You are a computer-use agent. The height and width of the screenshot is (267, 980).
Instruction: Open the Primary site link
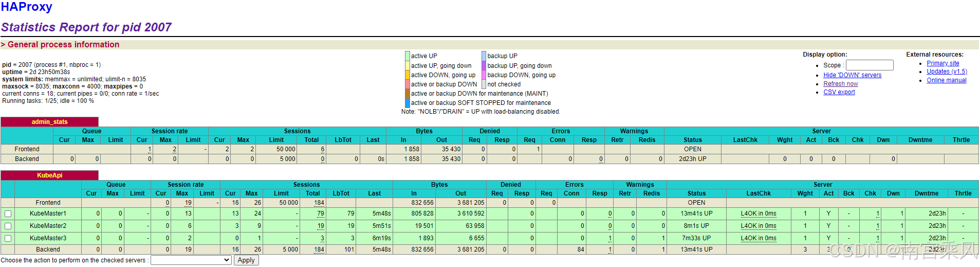[x=943, y=63]
